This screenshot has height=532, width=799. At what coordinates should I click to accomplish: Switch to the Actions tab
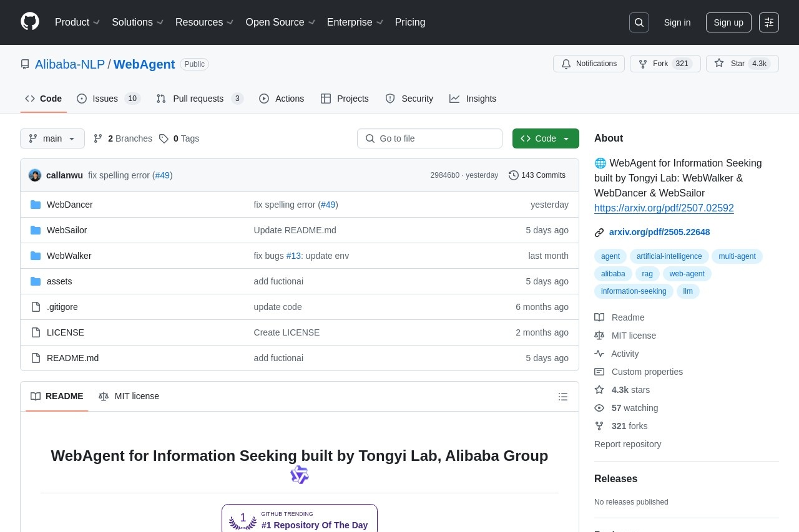pos(282,99)
